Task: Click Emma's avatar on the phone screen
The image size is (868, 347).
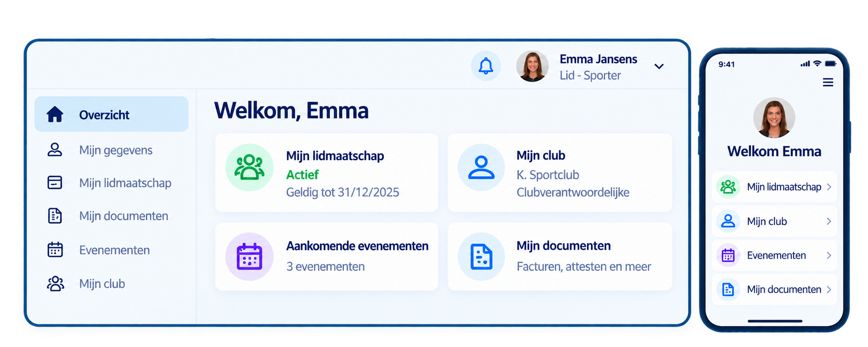Action: pyautogui.click(x=774, y=118)
